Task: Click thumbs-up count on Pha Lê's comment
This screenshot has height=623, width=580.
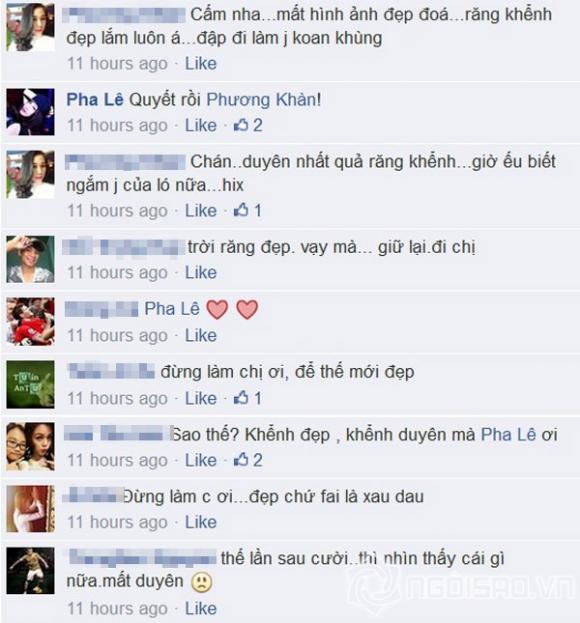Action: tap(258, 126)
